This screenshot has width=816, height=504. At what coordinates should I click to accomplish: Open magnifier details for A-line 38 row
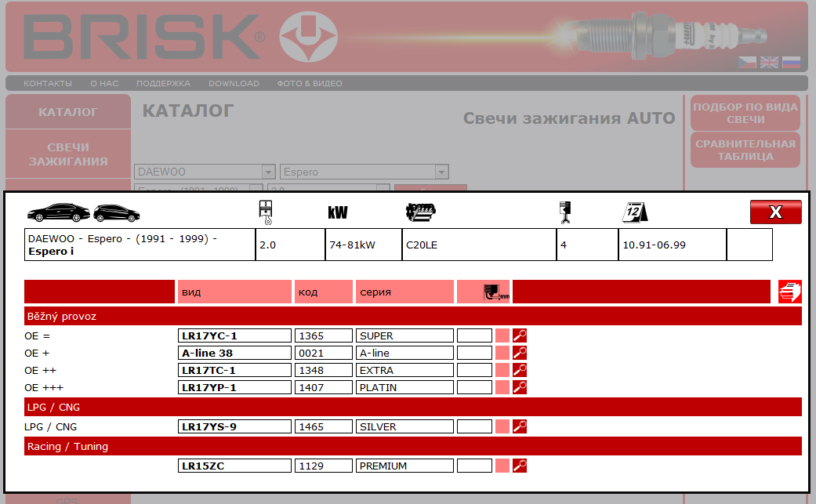click(520, 353)
